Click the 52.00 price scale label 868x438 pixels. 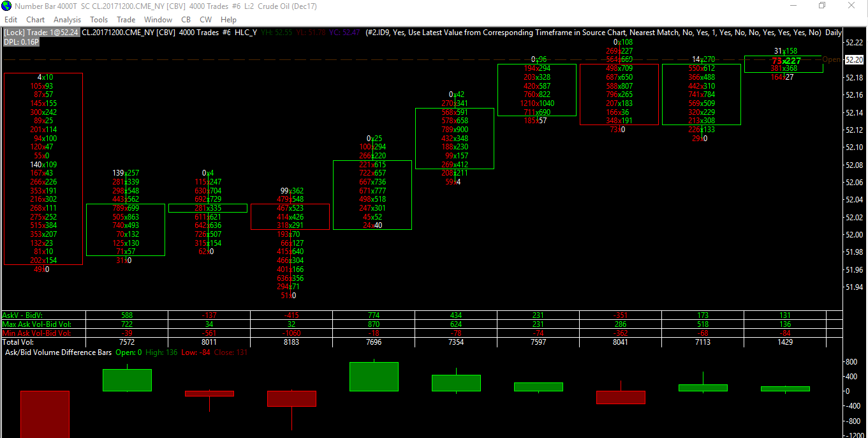(854, 235)
